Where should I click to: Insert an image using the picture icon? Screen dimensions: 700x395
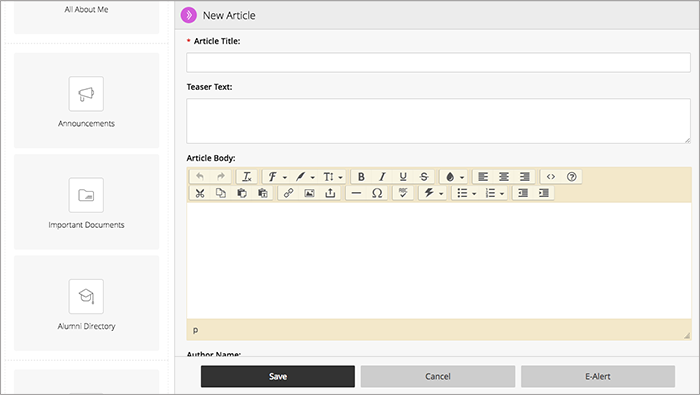(x=309, y=193)
